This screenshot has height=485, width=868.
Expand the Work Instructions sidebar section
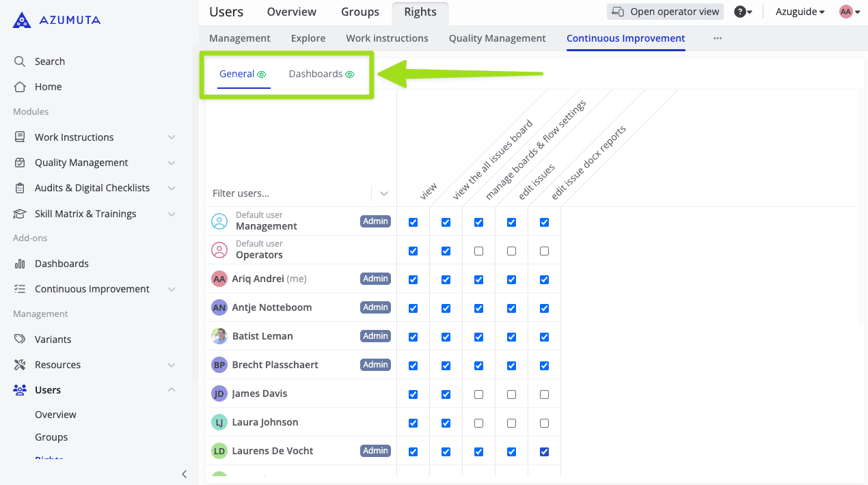point(172,137)
